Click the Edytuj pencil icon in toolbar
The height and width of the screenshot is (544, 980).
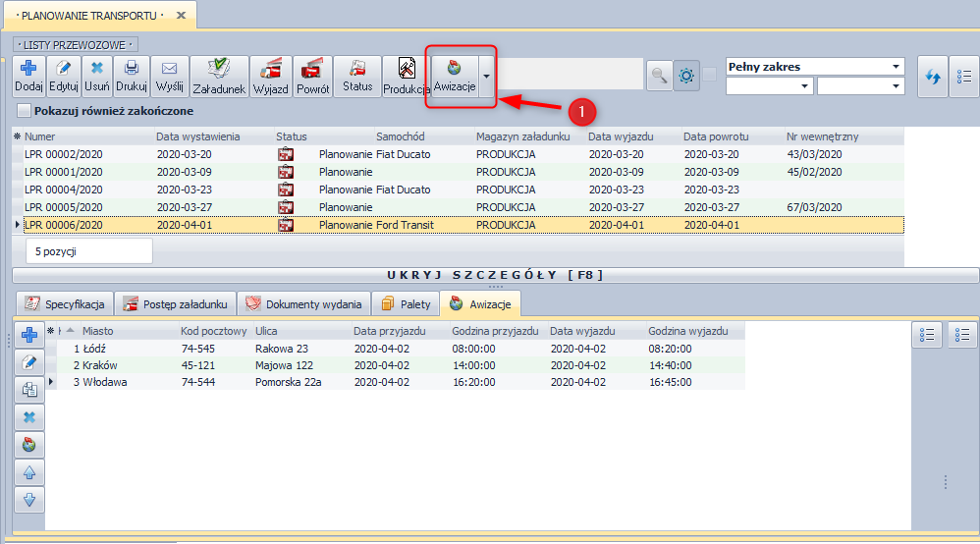pos(64,76)
